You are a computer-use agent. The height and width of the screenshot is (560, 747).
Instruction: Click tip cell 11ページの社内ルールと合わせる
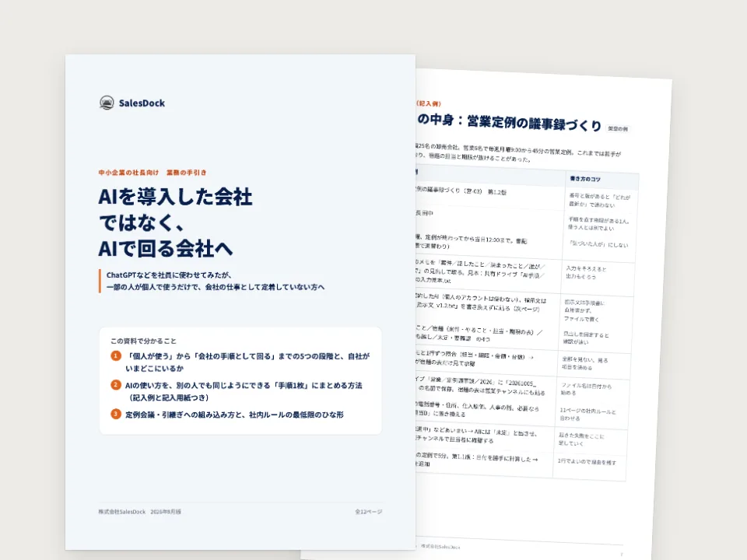588,415
